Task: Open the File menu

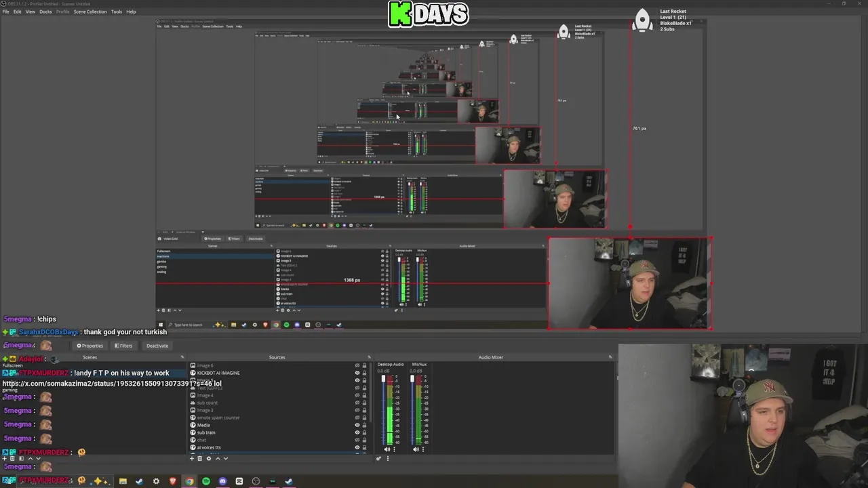Action: [x=5, y=12]
